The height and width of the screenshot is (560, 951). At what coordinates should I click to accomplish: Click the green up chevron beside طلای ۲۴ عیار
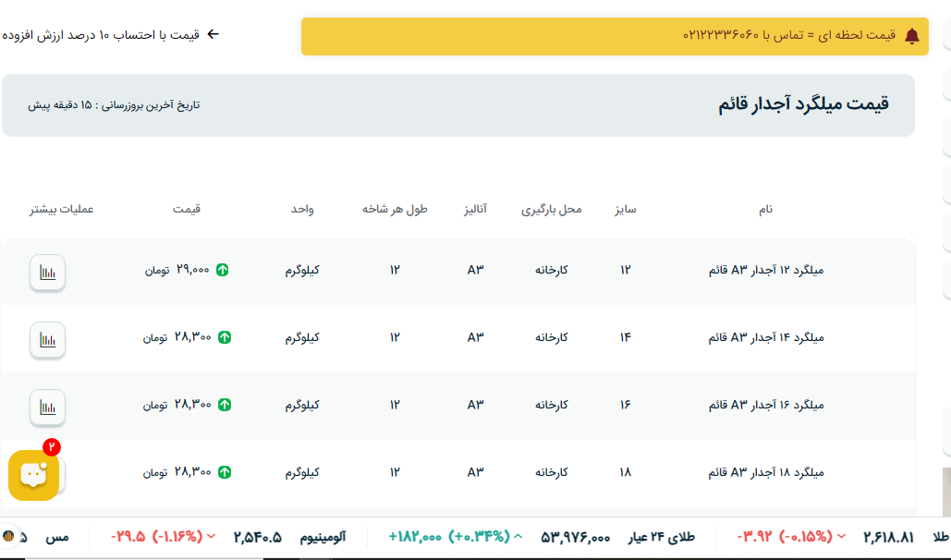click(518, 536)
